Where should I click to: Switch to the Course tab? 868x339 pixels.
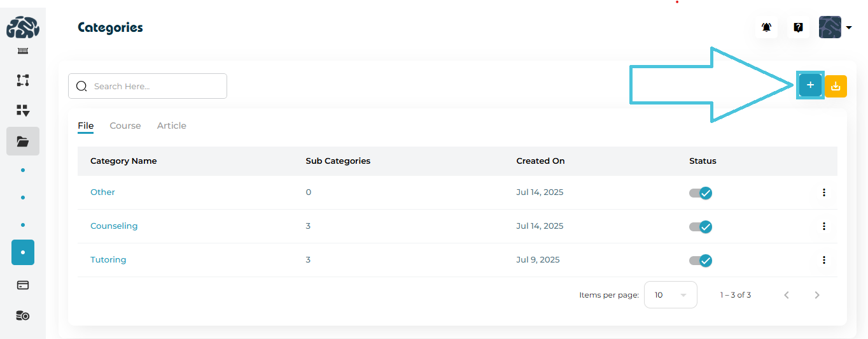click(125, 126)
